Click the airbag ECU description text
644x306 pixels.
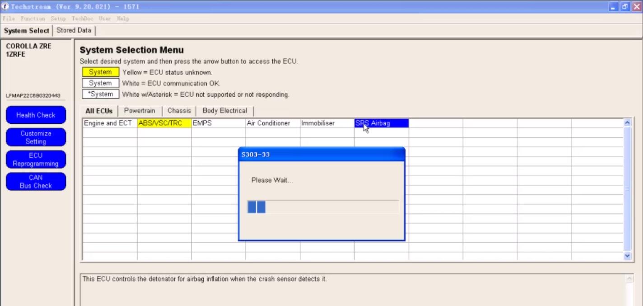[205, 279]
